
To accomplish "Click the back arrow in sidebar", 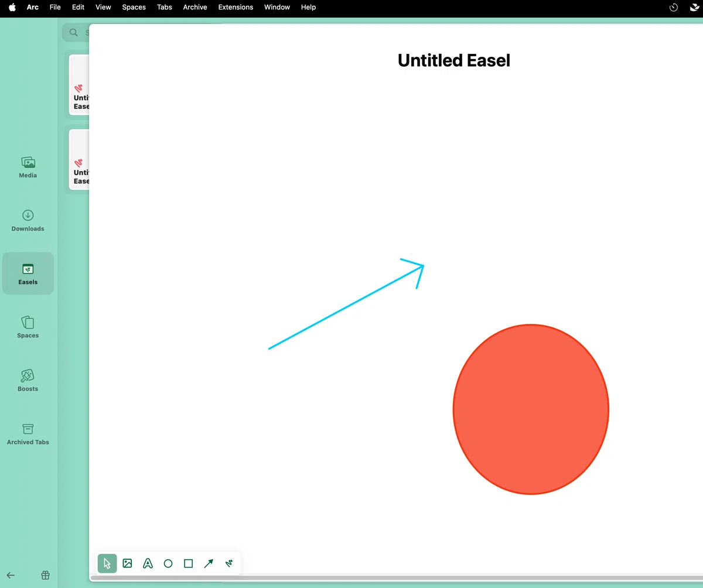I will click(x=11, y=575).
